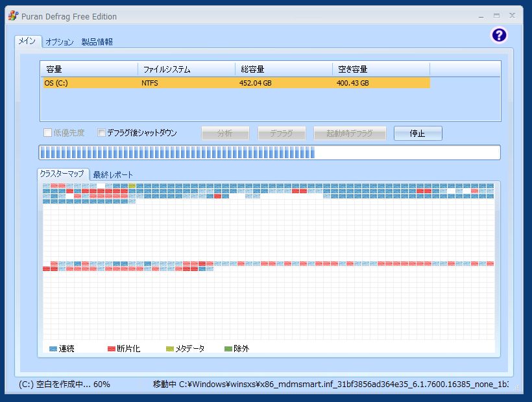
Task: Click the 移動中 file path status text
Action: coord(330,384)
